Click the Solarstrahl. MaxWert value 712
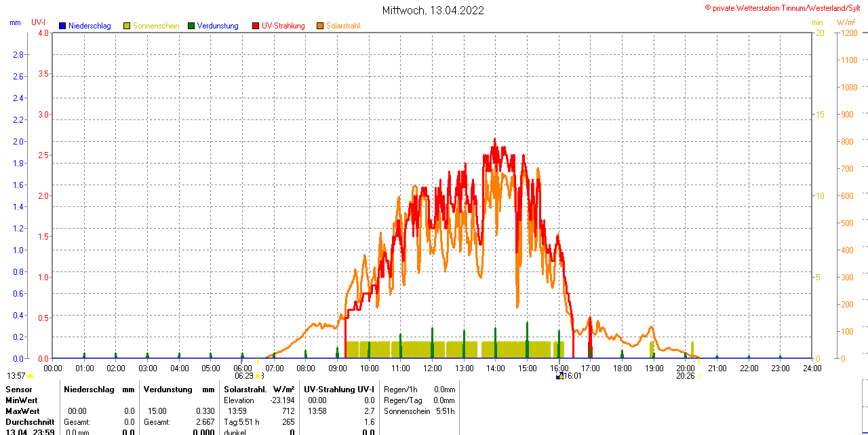This screenshot has height=435, width=868. pyautogui.click(x=288, y=411)
